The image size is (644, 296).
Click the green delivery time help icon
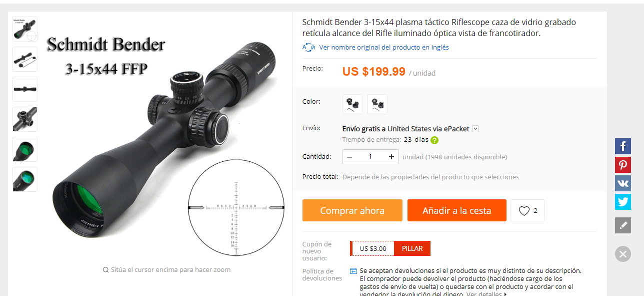[x=434, y=140]
